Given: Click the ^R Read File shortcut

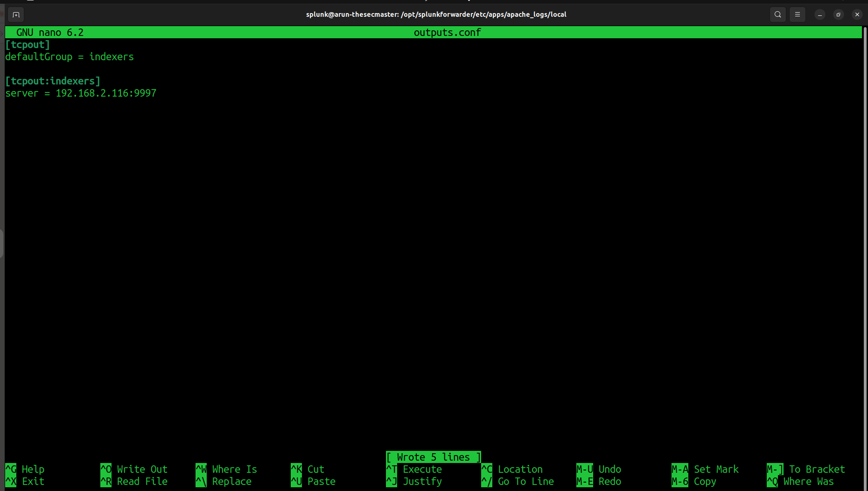Looking at the screenshot, I should coord(134,482).
